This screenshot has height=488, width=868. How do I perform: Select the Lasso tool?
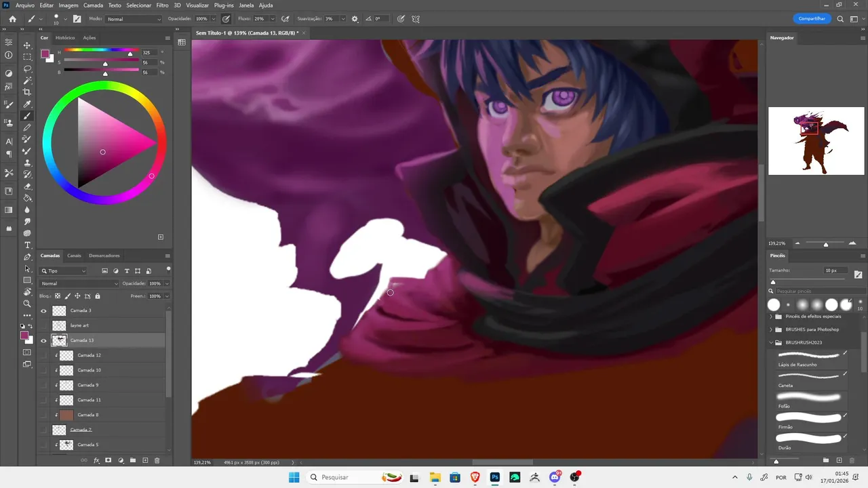(27, 69)
